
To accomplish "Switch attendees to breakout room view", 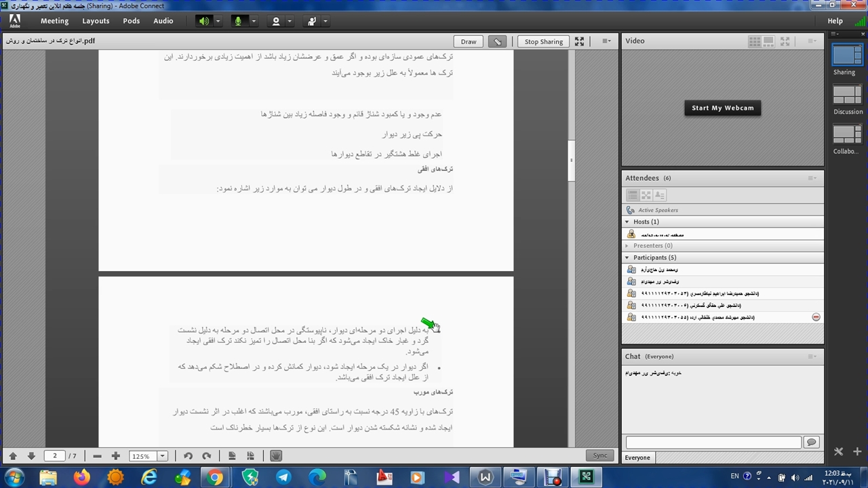I will 646,195.
